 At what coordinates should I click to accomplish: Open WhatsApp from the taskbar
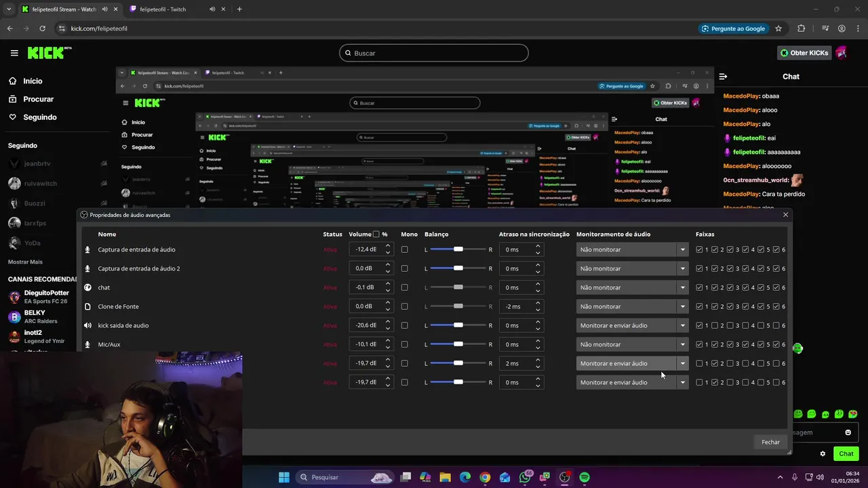[525, 477]
